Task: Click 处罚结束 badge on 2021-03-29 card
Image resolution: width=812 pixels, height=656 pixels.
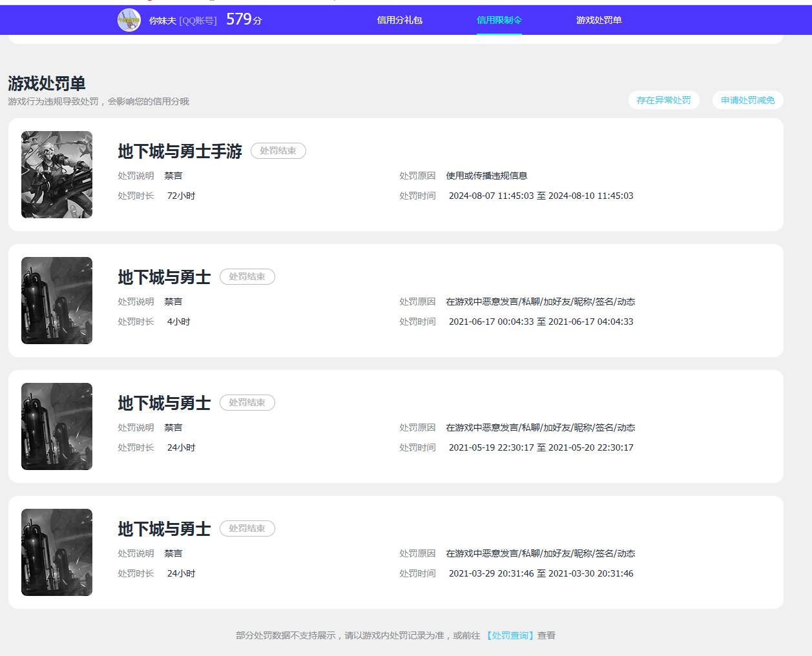Action: pyautogui.click(x=247, y=528)
